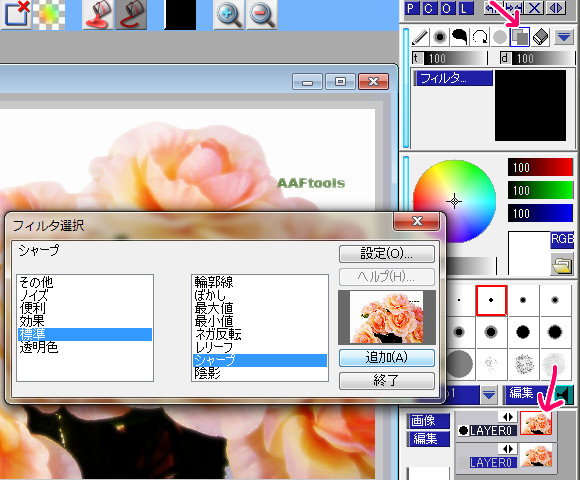Pick a hue on the color wheel

click(454, 201)
